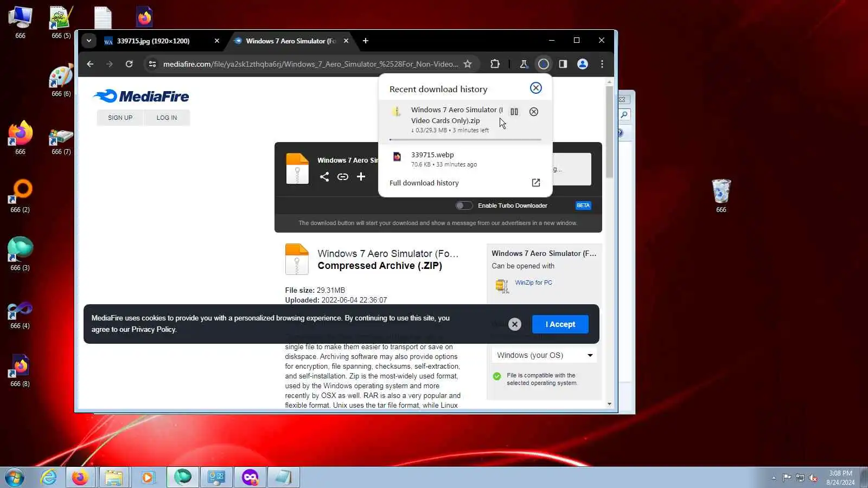Open the browser Extensions menu
Viewport: 868px width, 488px height.
point(495,64)
